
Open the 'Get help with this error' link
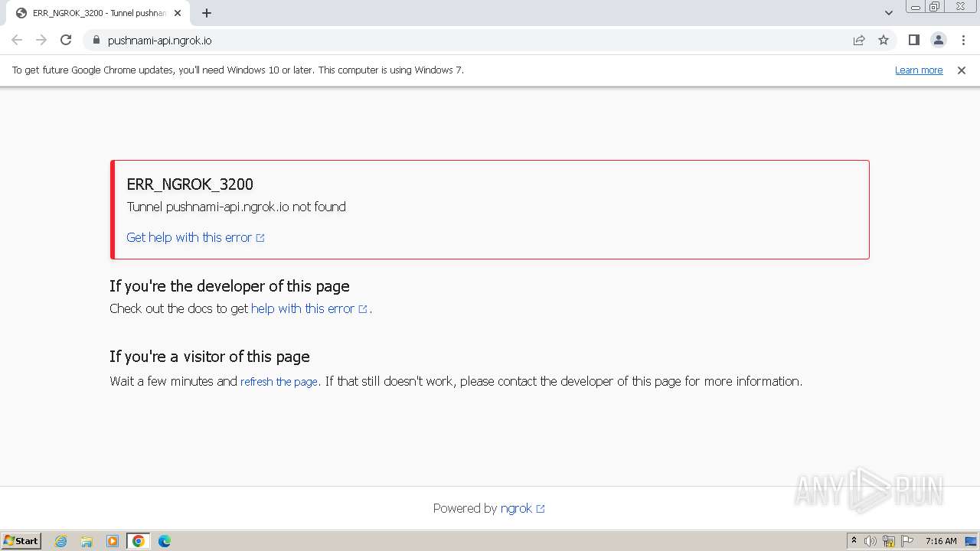pos(195,237)
